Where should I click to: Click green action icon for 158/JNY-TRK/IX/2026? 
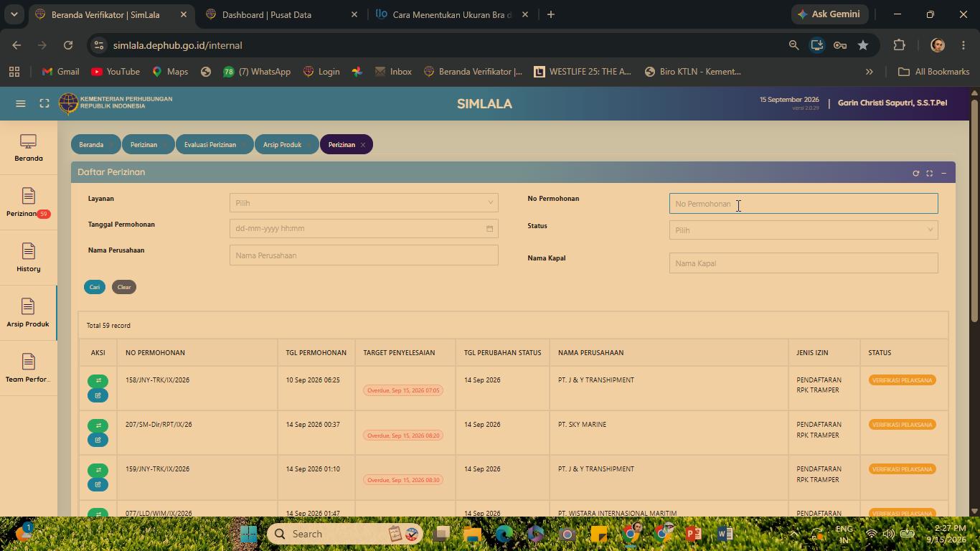coord(98,380)
